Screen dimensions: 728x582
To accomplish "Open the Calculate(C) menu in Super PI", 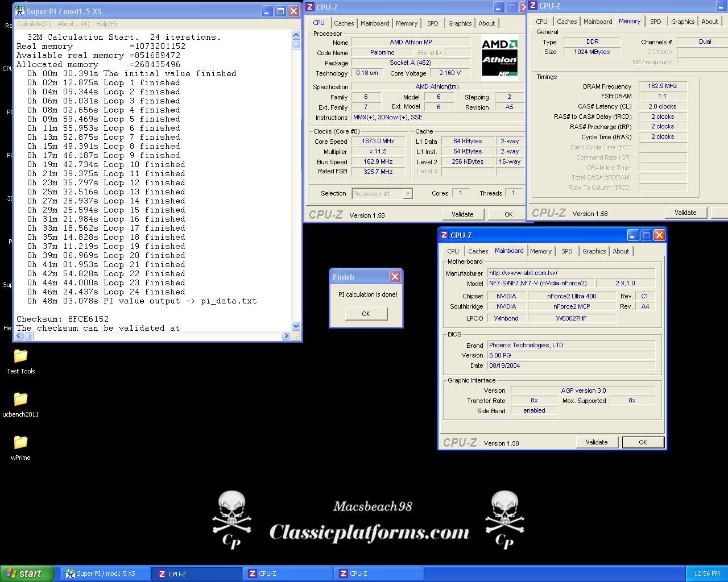I will (x=34, y=24).
